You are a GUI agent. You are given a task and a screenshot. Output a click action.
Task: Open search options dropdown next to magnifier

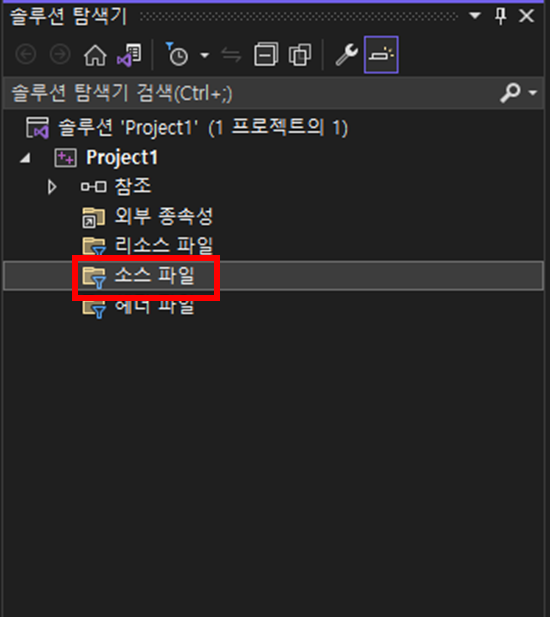[x=533, y=93]
